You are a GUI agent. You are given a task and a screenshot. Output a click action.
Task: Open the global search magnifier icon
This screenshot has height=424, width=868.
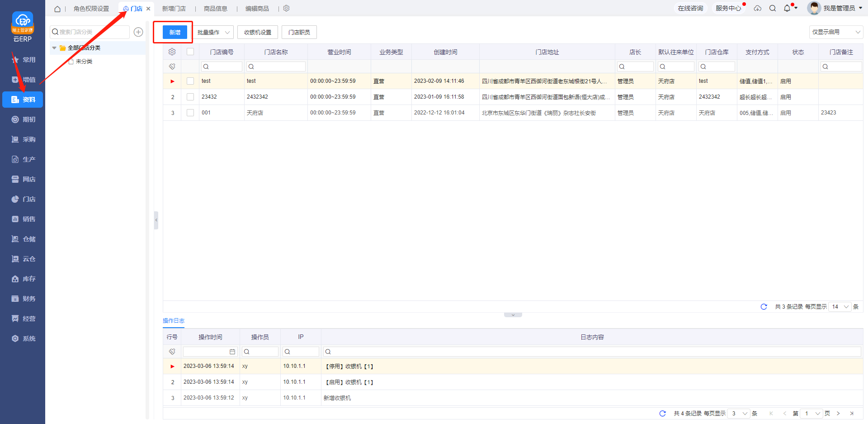773,8
